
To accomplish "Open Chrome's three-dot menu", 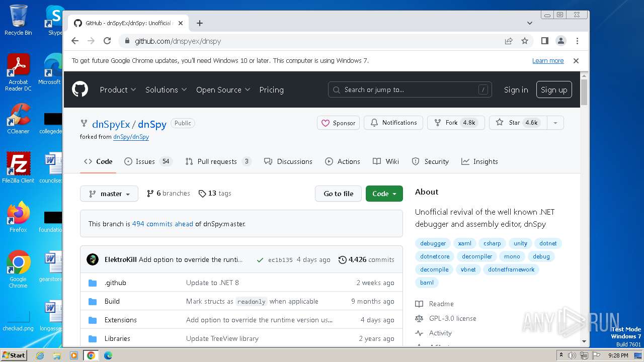I will coord(577,41).
